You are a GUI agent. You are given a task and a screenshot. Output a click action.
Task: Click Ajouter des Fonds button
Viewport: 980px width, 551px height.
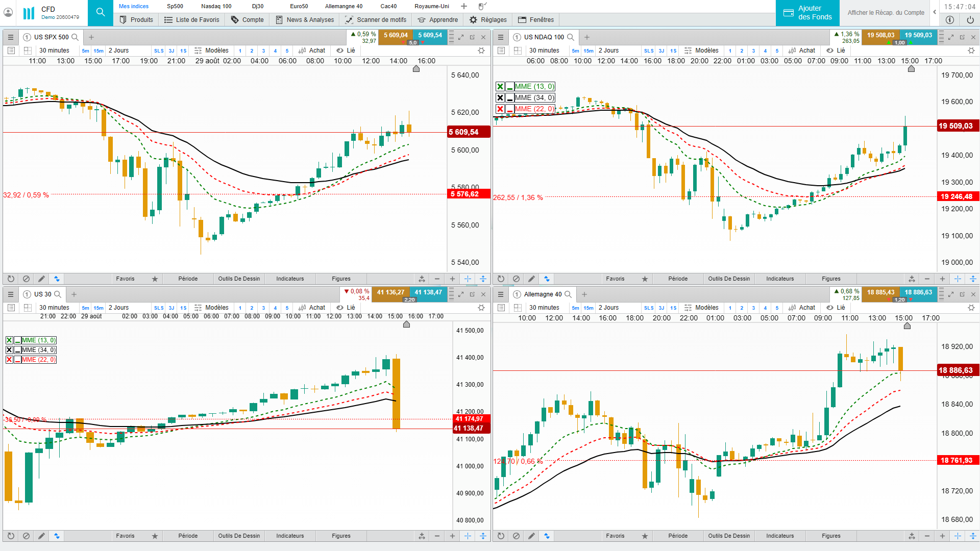pos(807,13)
